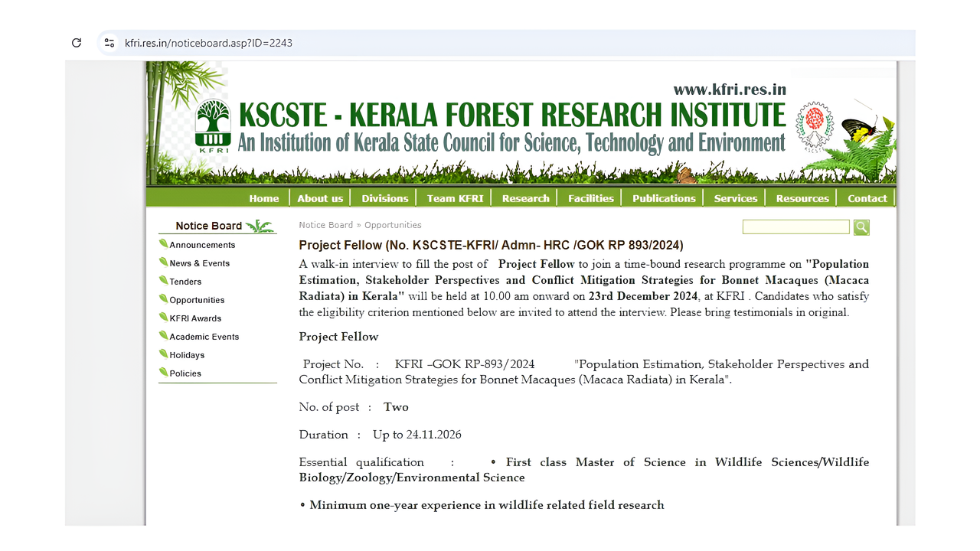
Task: Click leaf icon beside Opportunities
Action: 163,299
